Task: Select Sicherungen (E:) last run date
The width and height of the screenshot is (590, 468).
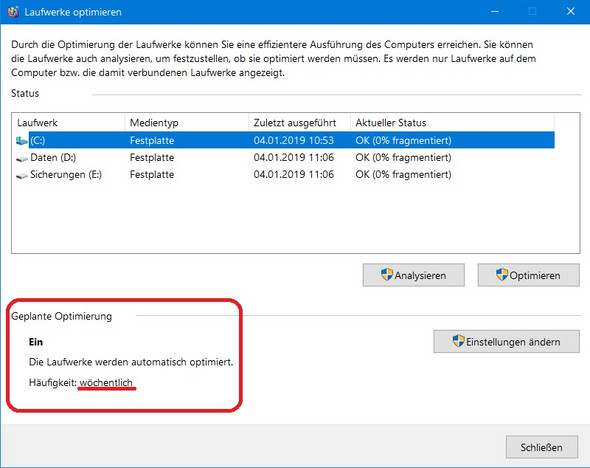Action: 293,175
